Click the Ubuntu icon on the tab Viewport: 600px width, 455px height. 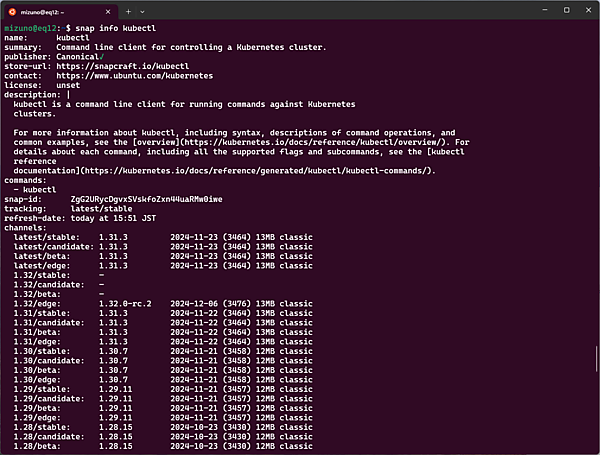[12, 10]
